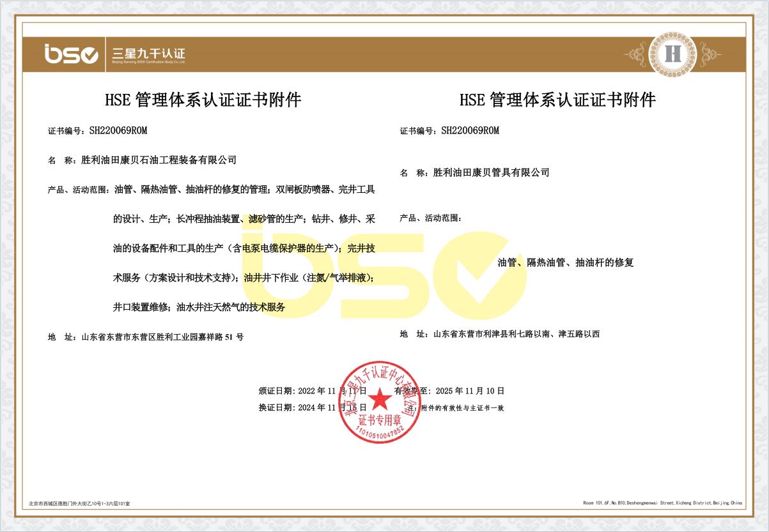Screen dimensions: 769x532
Task: Select the expiry date 有效期至:2025 年 11 月 10 日
Action: pos(449,390)
